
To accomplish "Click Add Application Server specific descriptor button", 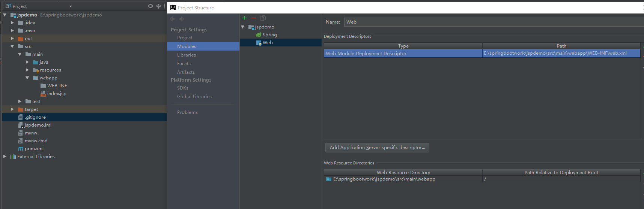I will [377, 148].
